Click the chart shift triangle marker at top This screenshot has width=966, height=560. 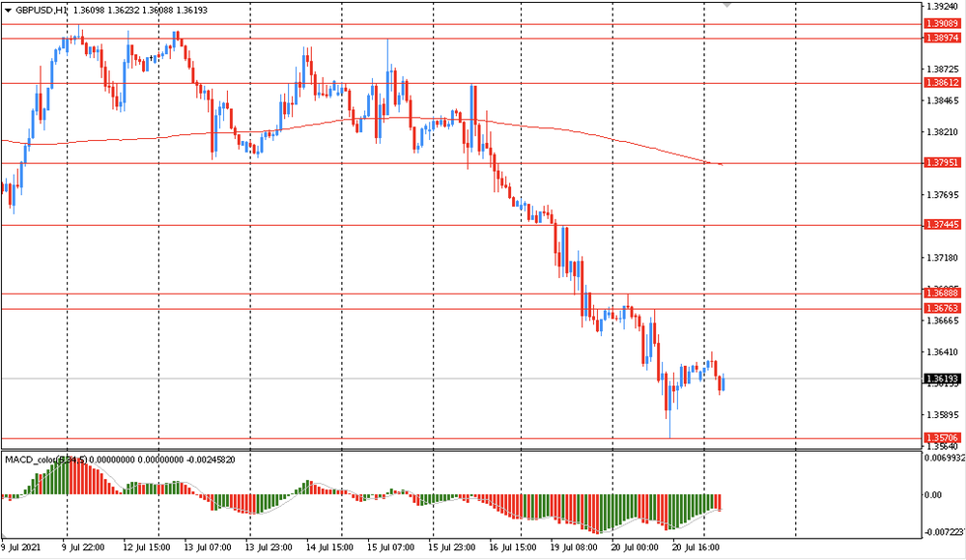pos(727,5)
